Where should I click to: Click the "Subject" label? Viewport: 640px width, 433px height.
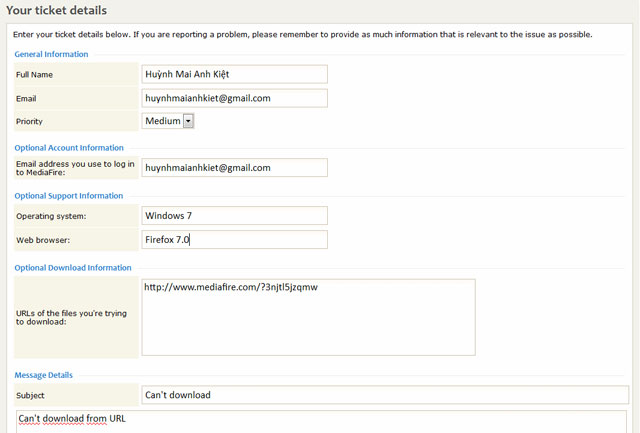point(33,396)
